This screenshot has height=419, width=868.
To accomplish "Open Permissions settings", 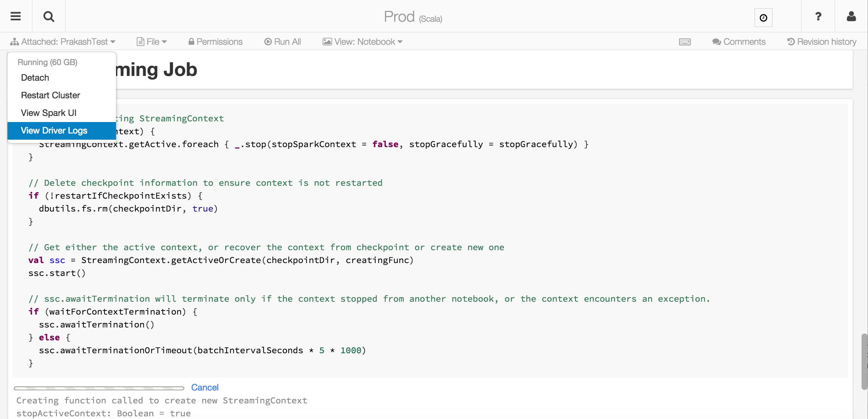I will (x=215, y=42).
